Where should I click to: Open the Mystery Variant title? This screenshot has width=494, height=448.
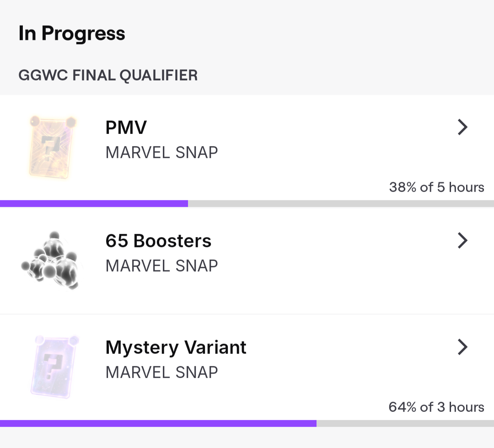click(176, 347)
